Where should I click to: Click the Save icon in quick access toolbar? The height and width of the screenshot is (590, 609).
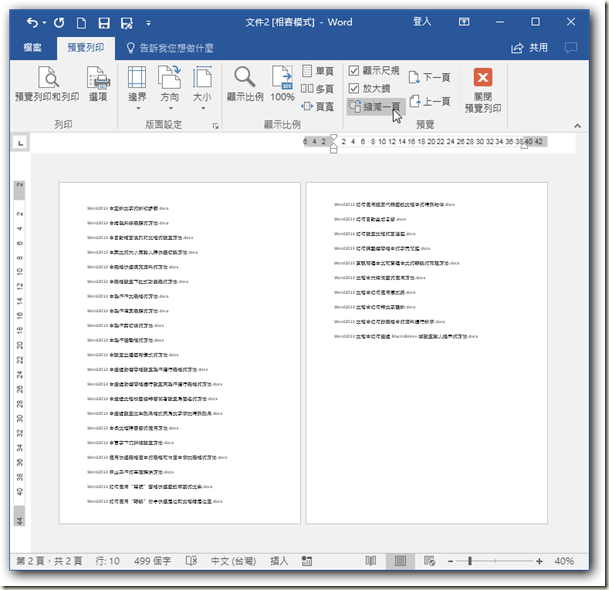[x=104, y=23]
